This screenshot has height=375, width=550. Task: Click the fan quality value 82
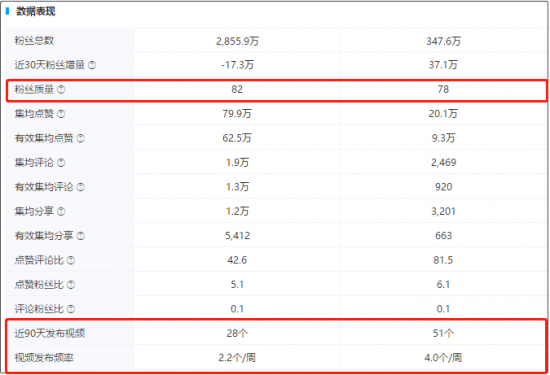(237, 89)
